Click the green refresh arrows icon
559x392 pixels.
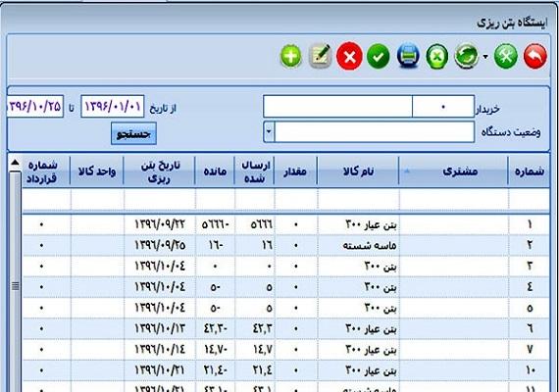[466, 56]
